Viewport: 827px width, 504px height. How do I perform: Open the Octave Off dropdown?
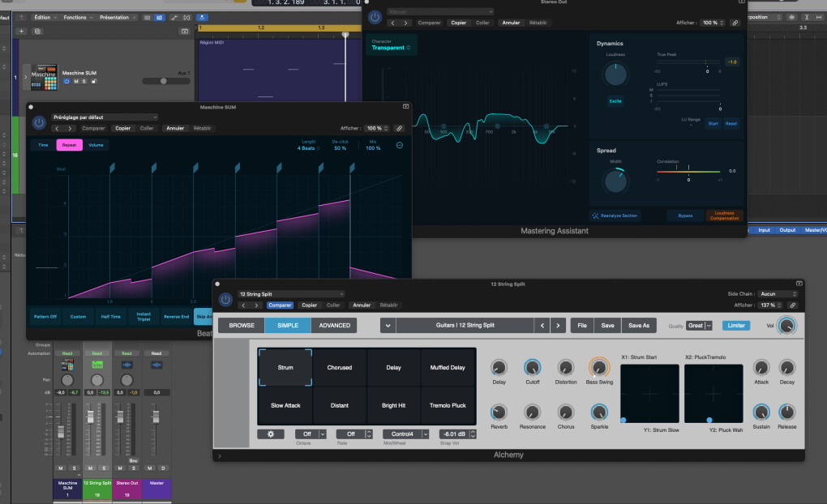[x=311, y=434]
